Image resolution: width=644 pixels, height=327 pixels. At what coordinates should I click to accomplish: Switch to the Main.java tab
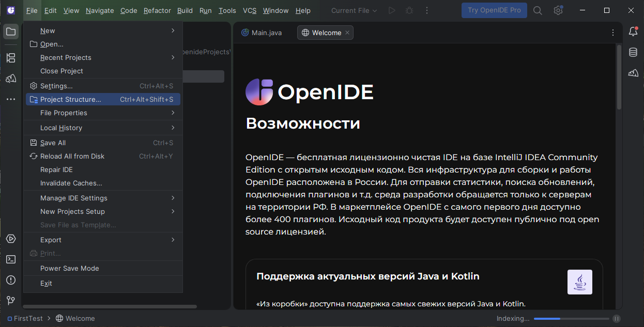pos(262,33)
